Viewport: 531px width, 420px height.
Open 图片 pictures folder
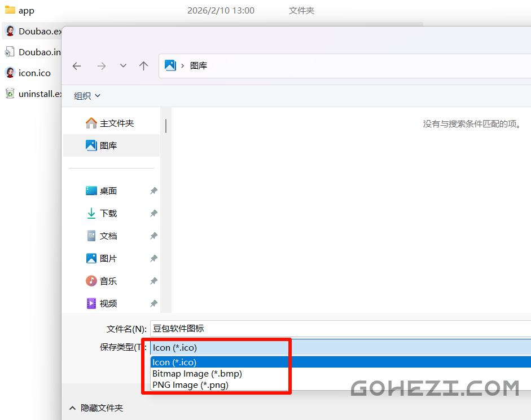108,258
